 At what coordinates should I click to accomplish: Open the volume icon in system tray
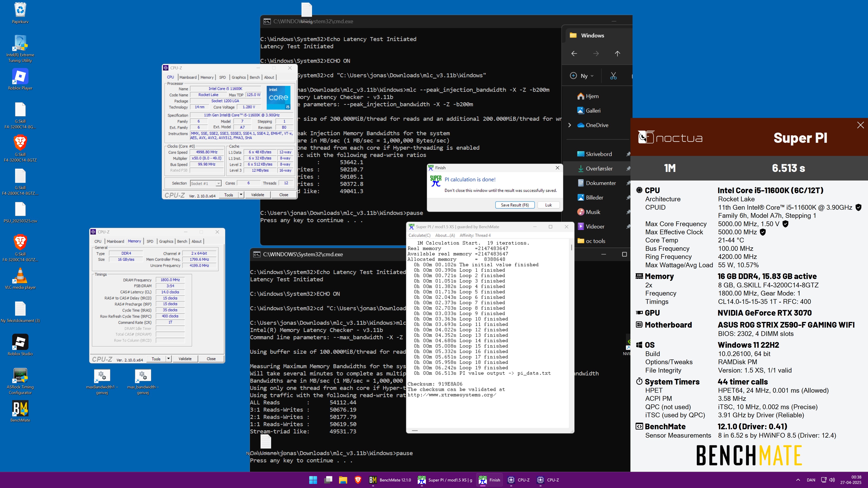832,480
